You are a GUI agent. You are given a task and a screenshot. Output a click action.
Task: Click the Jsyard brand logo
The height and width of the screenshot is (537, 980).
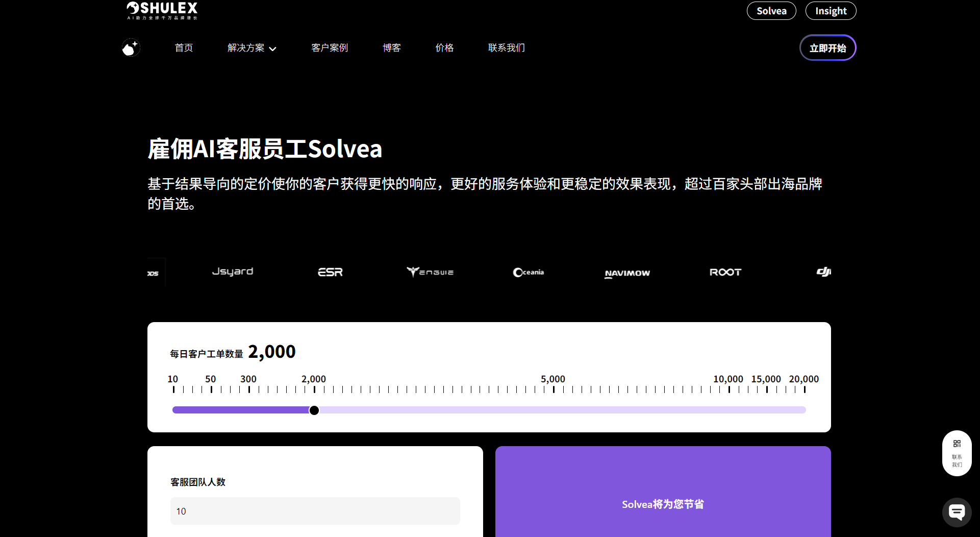tap(232, 272)
